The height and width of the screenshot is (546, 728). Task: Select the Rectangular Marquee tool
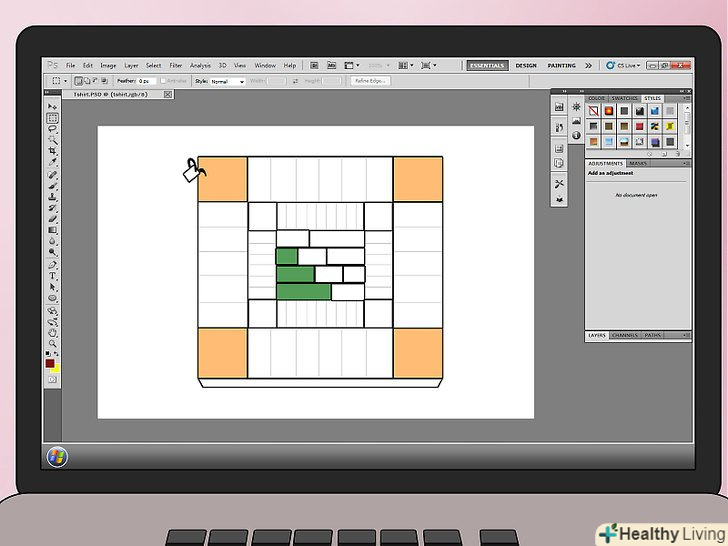click(x=53, y=118)
